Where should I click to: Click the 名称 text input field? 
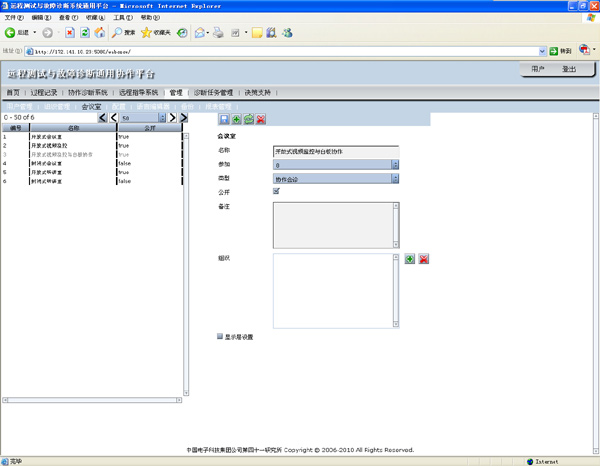(336, 151)
